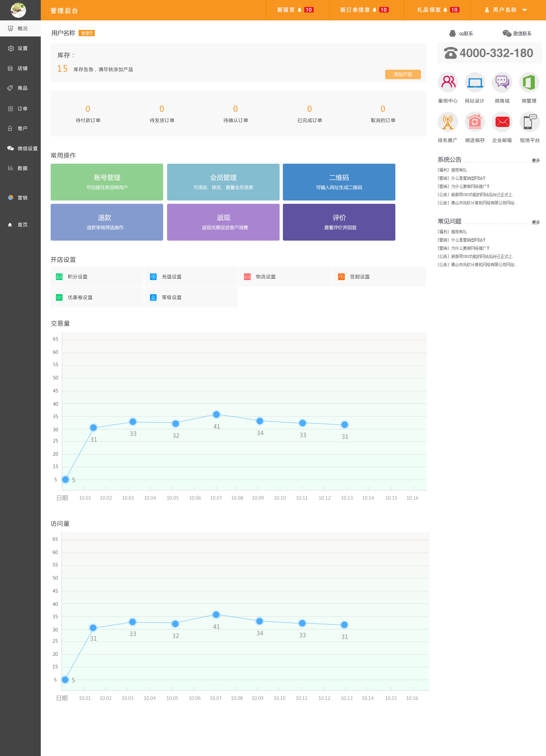Click the 待付款订单 count

(88, 109)
